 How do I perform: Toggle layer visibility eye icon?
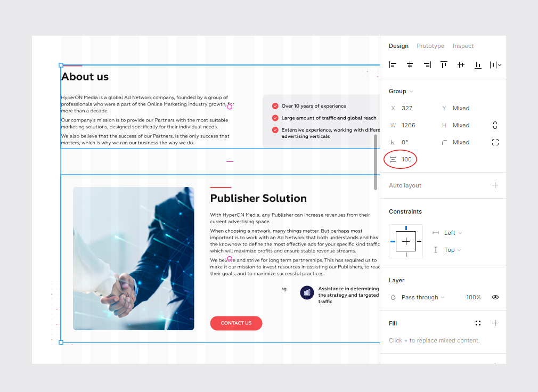[495, 297]
